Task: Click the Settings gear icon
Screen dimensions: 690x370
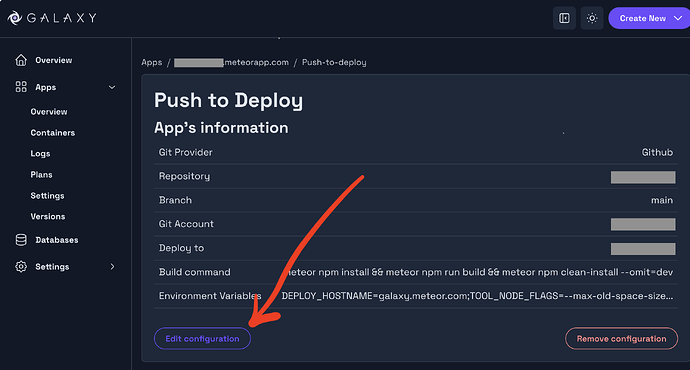Action: point(21,267)
